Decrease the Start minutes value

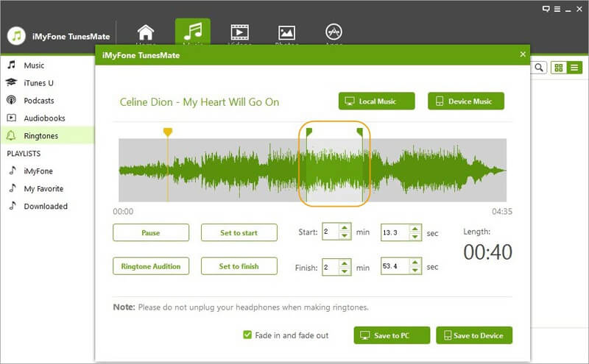tap(345, 236)
